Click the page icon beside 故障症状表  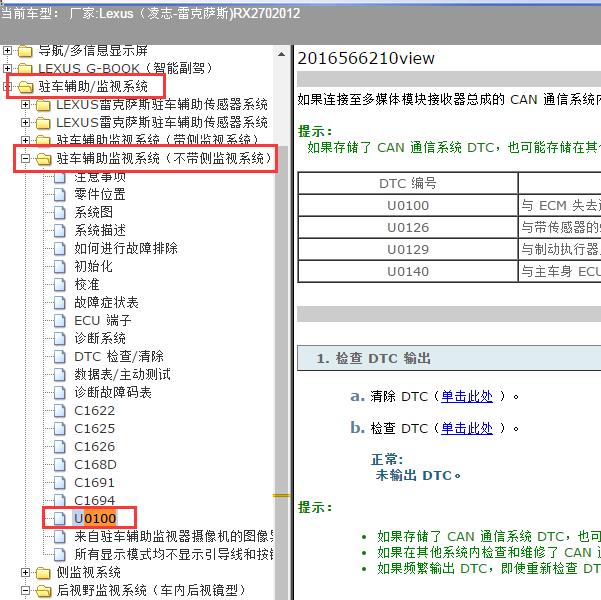59,302
